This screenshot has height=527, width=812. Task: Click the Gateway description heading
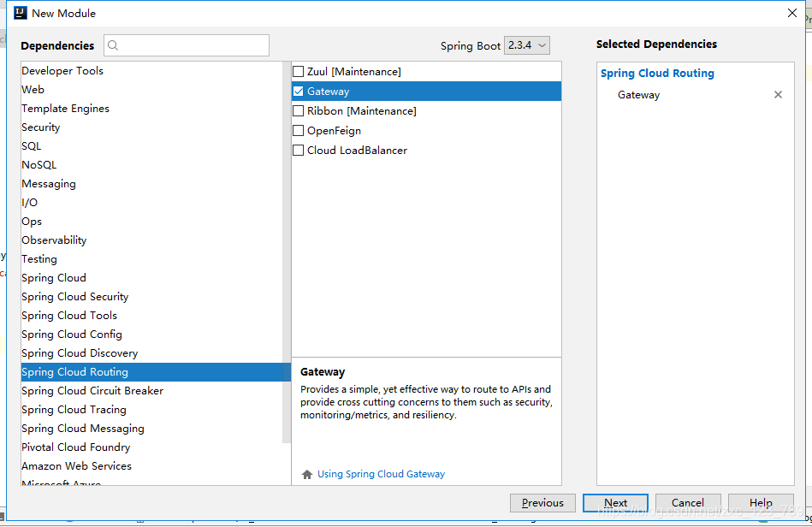tap(323, 372)
